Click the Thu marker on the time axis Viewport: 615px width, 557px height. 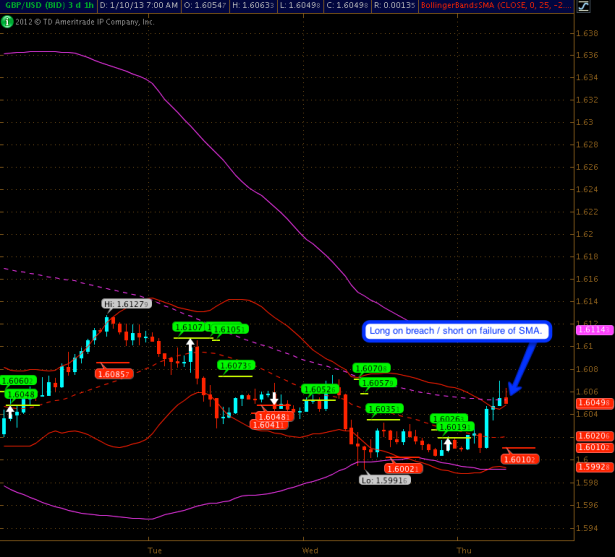(463, 549)
